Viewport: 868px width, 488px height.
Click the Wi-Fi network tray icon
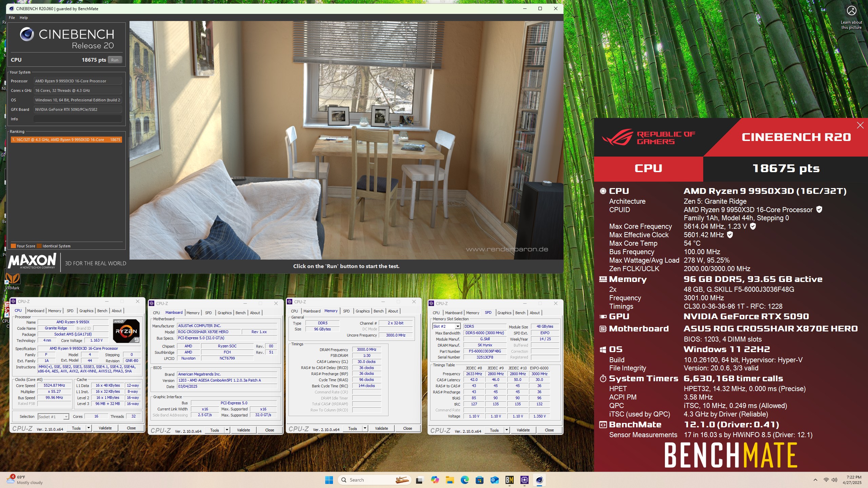tap(826, 480)
